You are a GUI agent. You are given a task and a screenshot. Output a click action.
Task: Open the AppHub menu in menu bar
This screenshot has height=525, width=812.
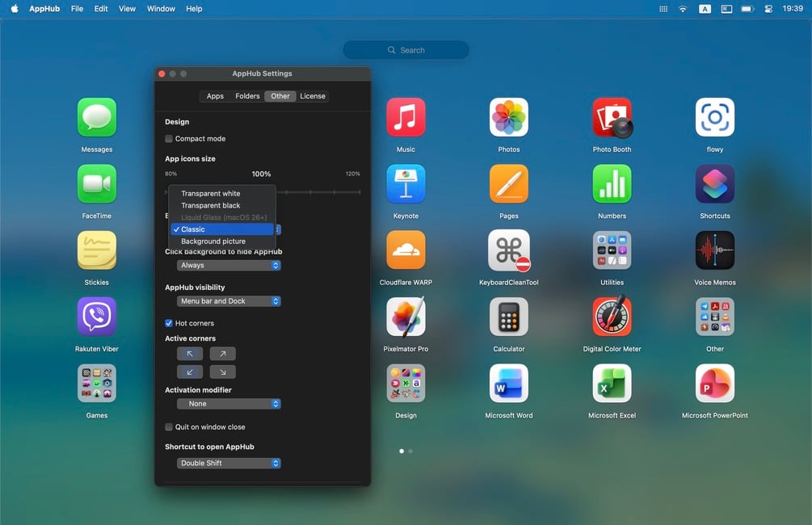click(44, 9)
